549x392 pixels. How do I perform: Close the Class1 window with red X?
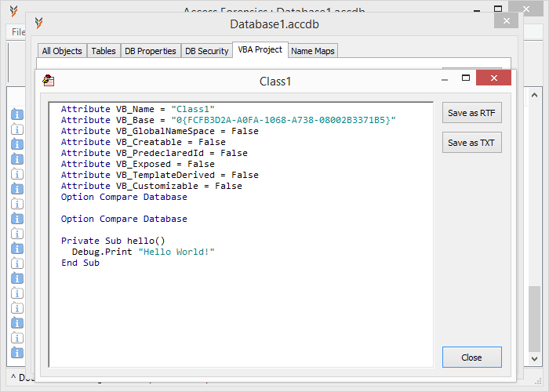click(493, 78)
